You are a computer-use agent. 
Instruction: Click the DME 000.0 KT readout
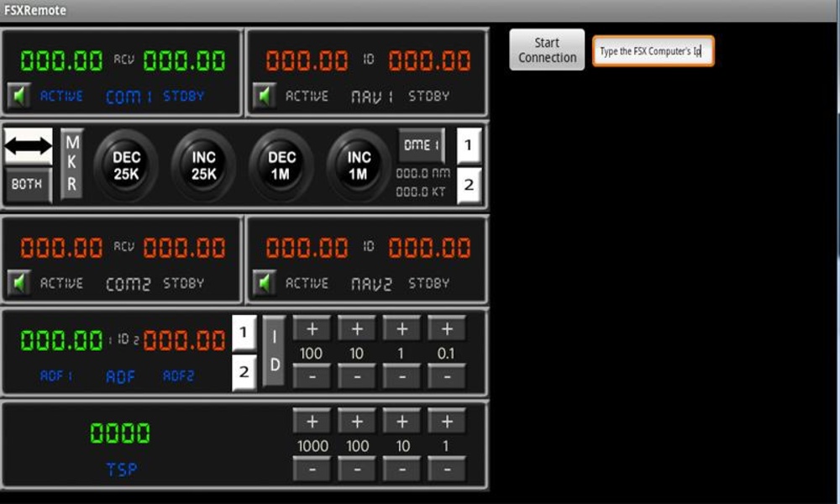tap(421, 192)
